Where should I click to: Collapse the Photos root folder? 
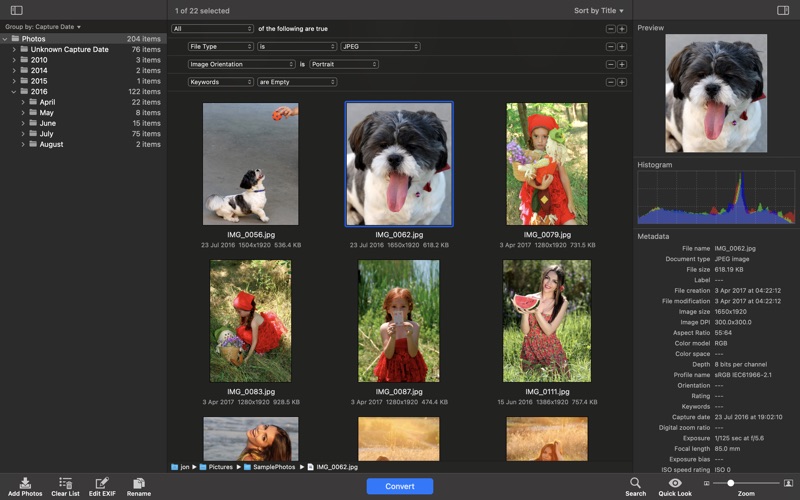5,39
